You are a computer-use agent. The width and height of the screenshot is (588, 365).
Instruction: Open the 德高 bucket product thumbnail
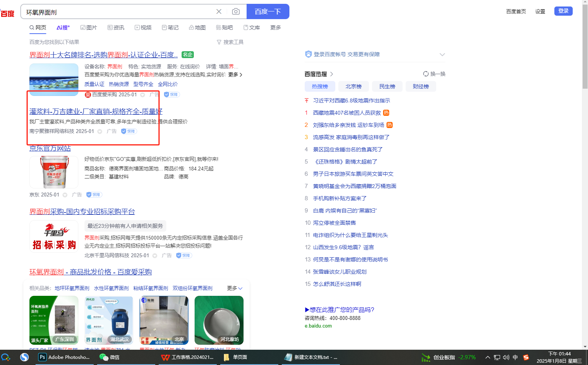54,172
